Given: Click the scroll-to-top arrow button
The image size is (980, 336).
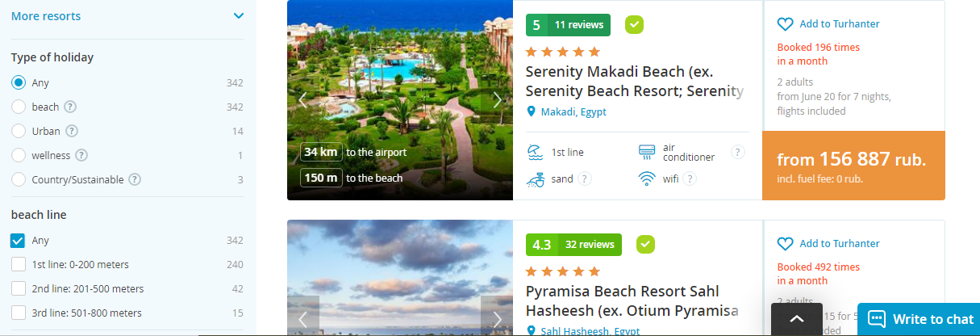Looking at the screenshot, I should click(796, 319).
